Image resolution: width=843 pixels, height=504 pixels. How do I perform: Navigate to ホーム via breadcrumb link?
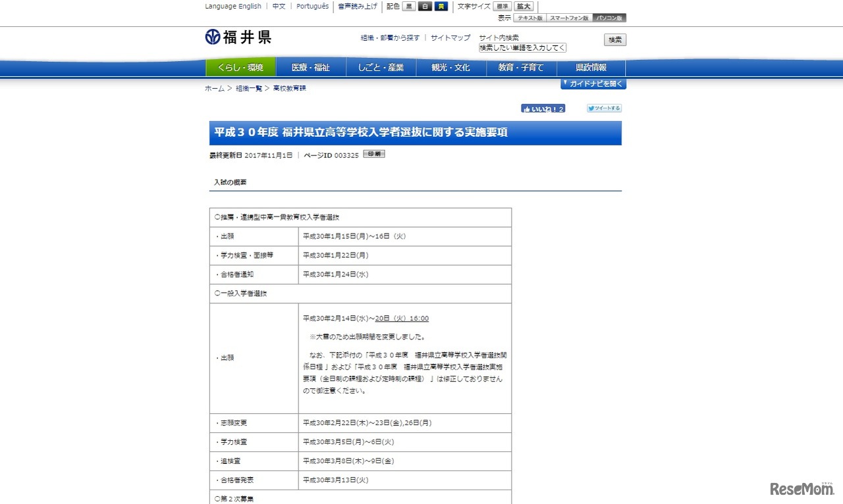click(213, 87)
